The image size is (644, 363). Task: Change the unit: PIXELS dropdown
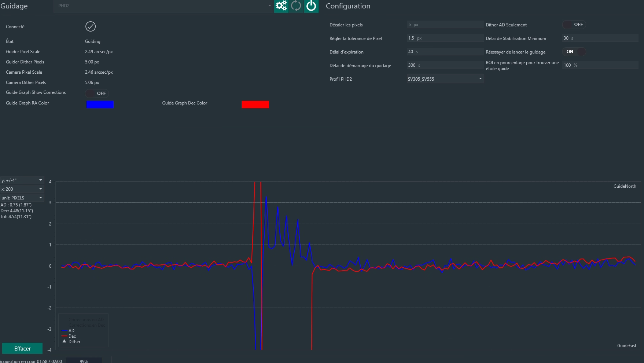22,198
